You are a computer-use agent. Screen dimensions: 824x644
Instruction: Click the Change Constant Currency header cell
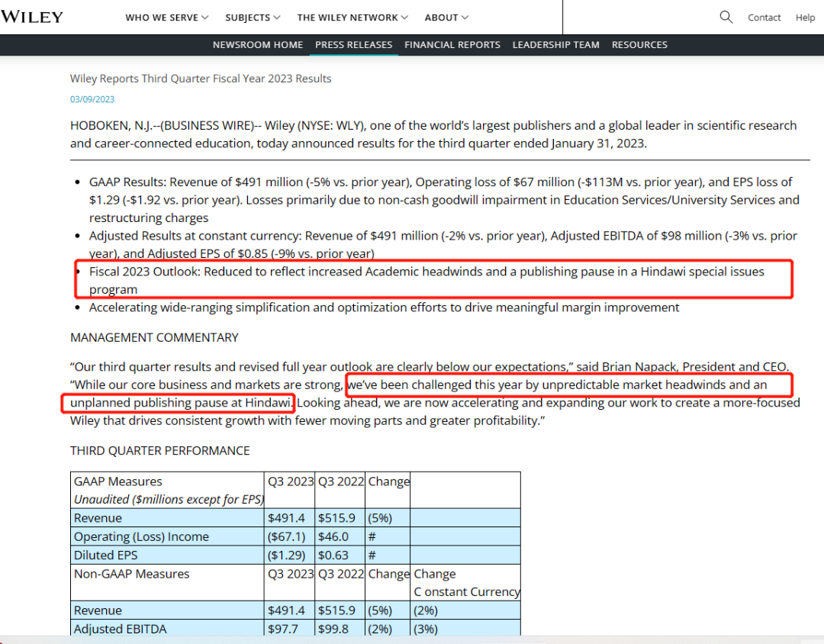pyautogui.click(x=465, y=582)
